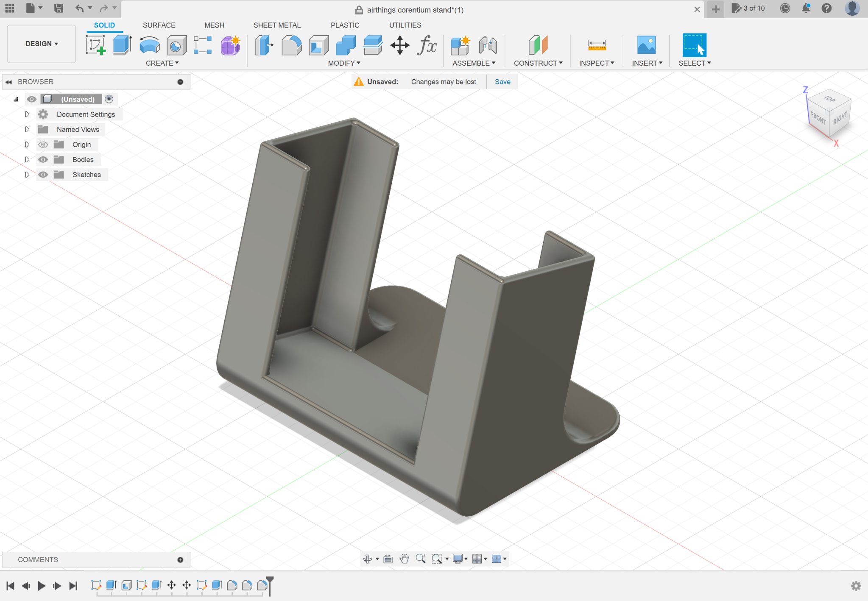Expand the Bodies tree node

[27, 160]
